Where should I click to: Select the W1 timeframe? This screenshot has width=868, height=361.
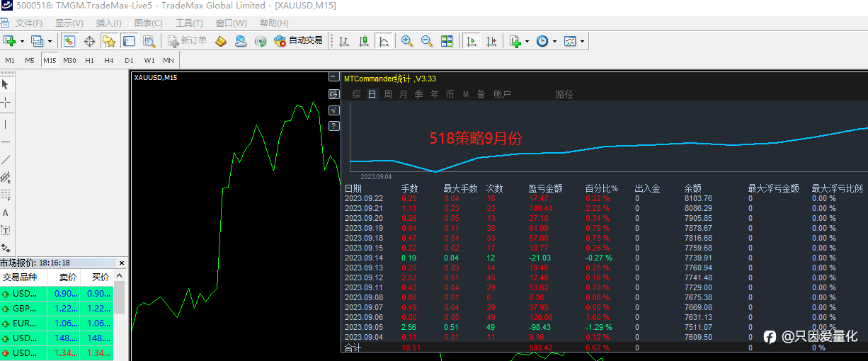pos(149,61)
